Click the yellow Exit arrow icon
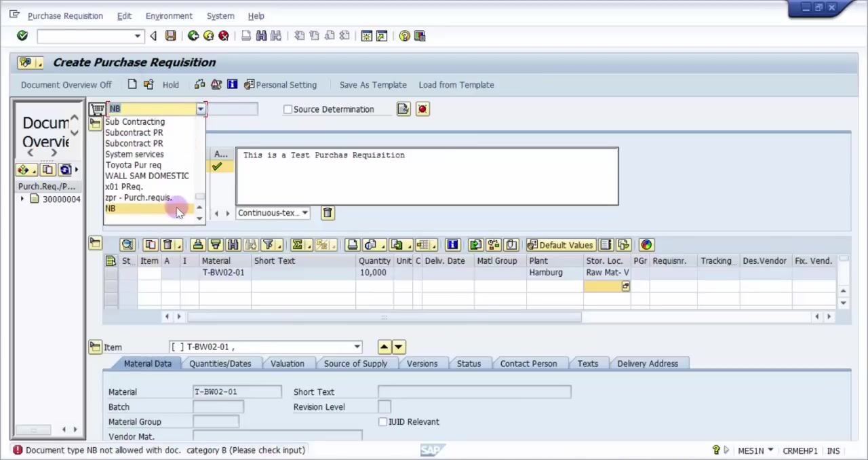The height and width of the screenshot is (460, 868). click(208, 36)
